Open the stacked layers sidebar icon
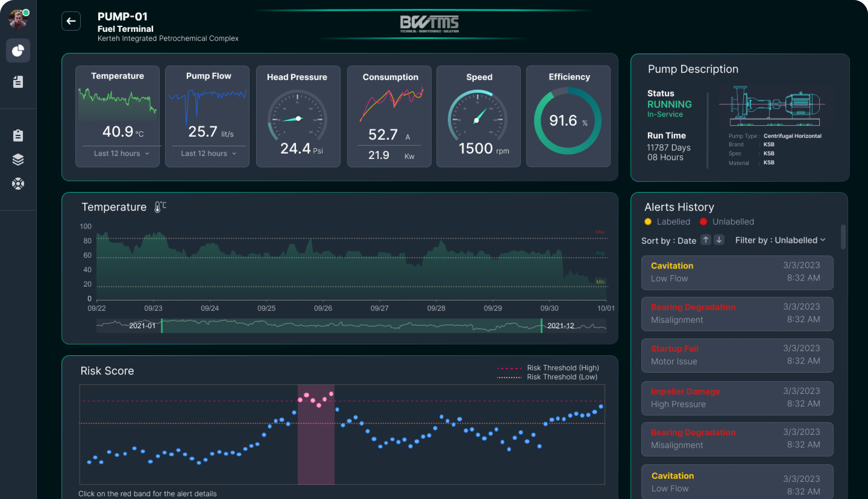Viewport: 868px width, 499px height. (x=18, y=159)
